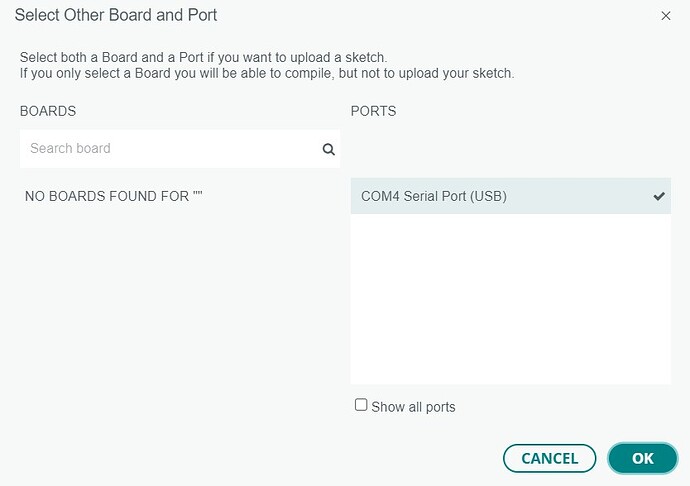Click the 'If you only select a Board' instruction line
690x486 pixels.
coord(267,73)
